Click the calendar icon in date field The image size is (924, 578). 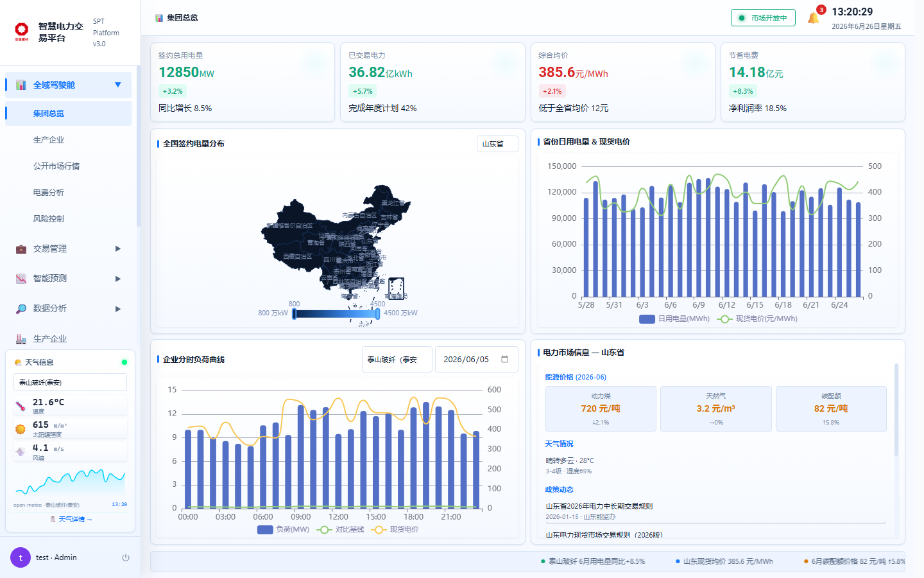[x=505, y=359]
